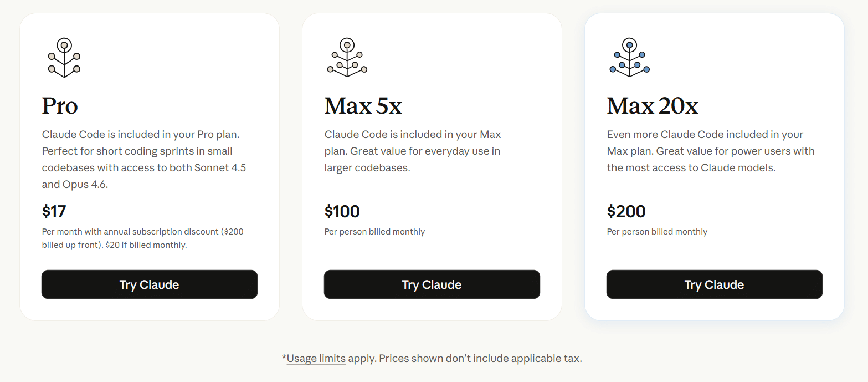Click the Pro plan heading
This screenshot has height=382, width=868.
pyautogui.click(x=60, y=106)
